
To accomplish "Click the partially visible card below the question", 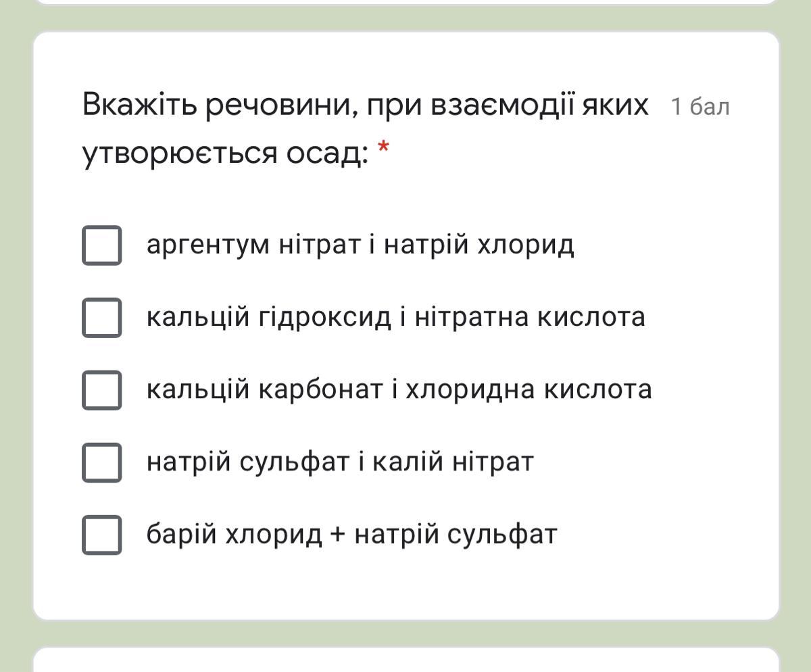I will [405, 661].
